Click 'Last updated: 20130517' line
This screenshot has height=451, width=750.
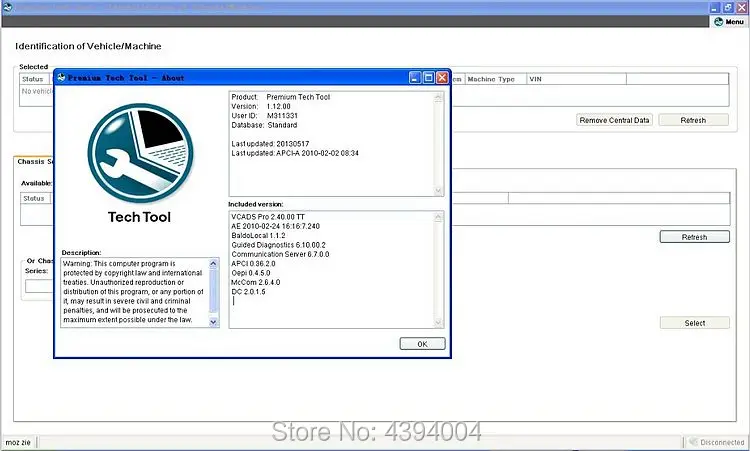270,144
